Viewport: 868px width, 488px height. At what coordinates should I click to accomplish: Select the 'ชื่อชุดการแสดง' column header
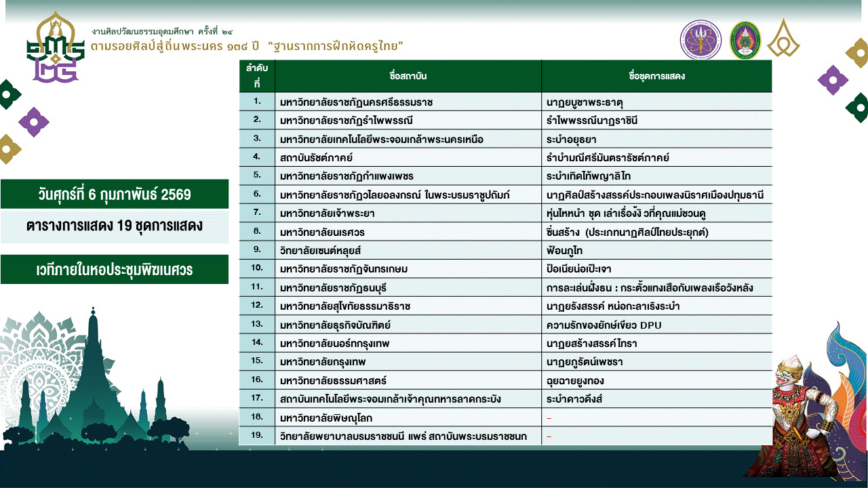click(x=656, y=76)
